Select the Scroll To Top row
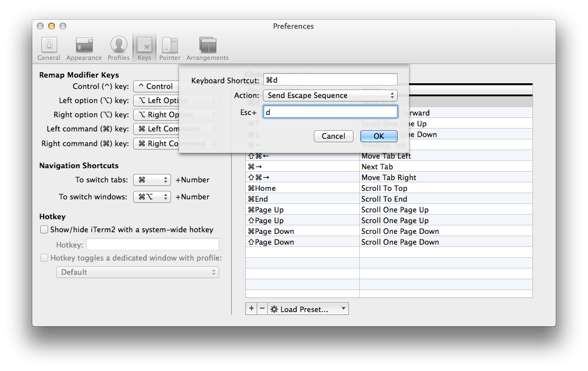588x371 pixels. coord(389,188)
